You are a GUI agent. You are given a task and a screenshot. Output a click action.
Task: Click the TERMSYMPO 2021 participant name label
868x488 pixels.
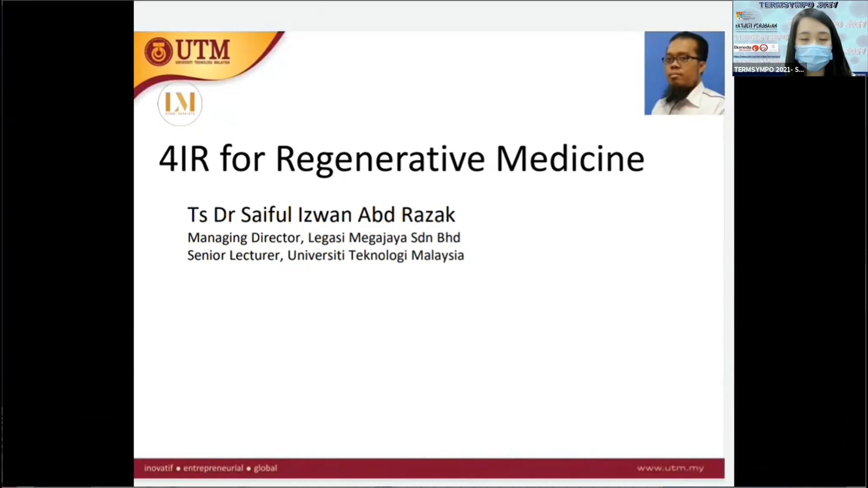[x=769, y=70]
